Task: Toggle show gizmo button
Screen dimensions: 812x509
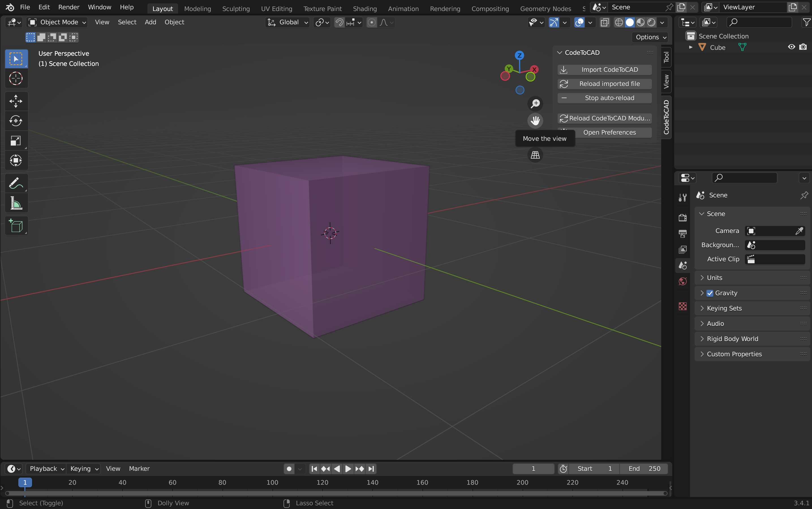Action: click(x=554, y=23)
